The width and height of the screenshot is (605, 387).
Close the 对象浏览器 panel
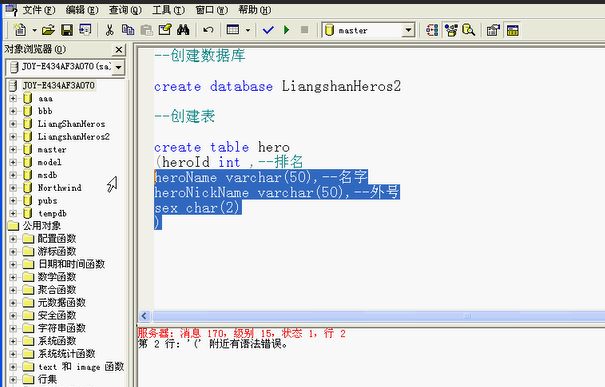tap(119, 49)
